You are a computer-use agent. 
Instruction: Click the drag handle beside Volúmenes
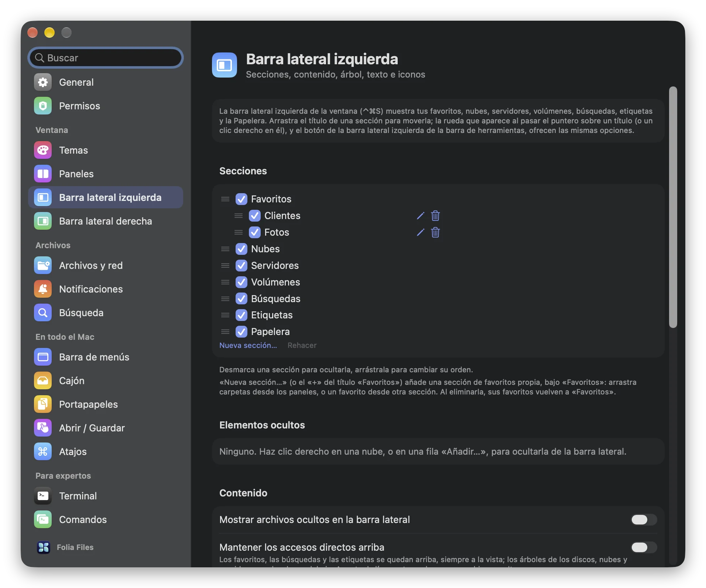pos(225,282)
